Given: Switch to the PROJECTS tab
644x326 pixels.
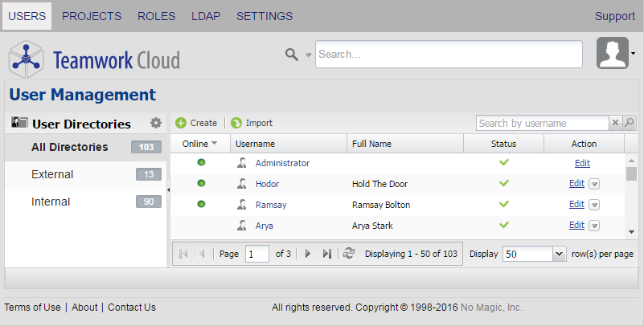Looking at the screenshot, I should (92, 16).
